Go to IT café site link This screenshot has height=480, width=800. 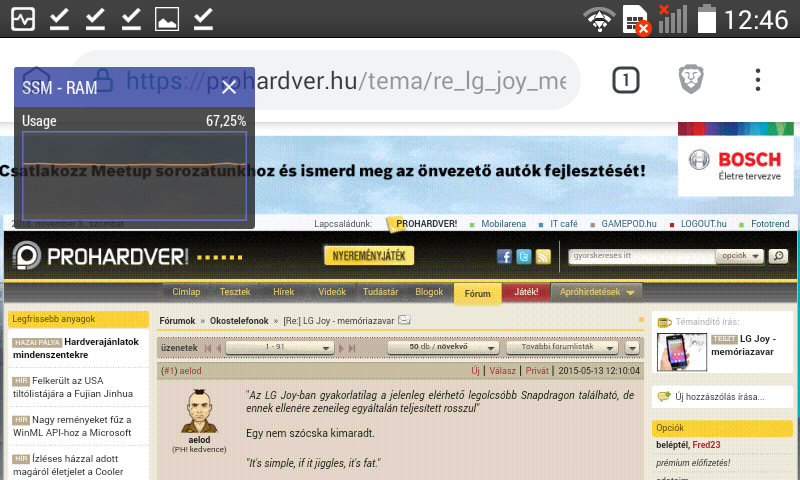click(x=563, y=223)
